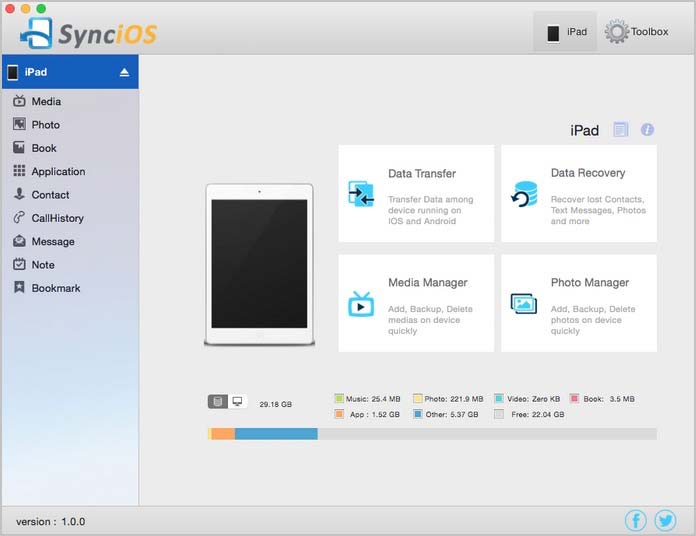The image size is (696, 536).
Task: Click the iPad device name heading
Action: click(585, 130)
